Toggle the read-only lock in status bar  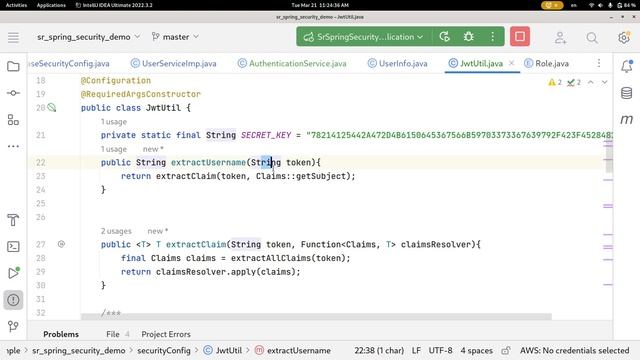[x=506, y=351]
